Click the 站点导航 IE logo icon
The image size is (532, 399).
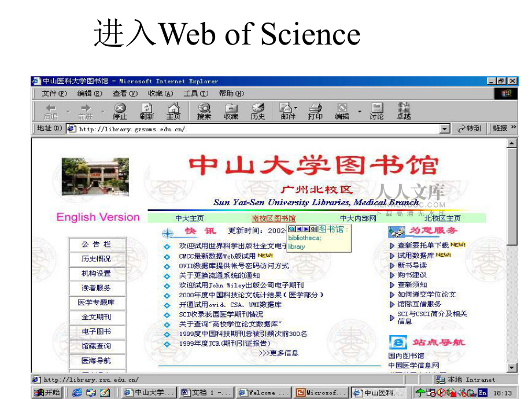[398, 342]
